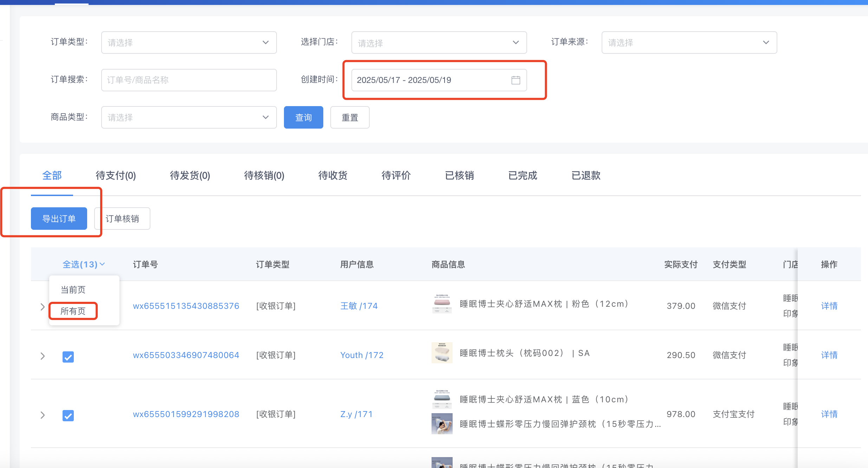The width and height of the screenshot is (868, 468).
Task: Open user link Youth /172
Action: [x=362, y=355]
